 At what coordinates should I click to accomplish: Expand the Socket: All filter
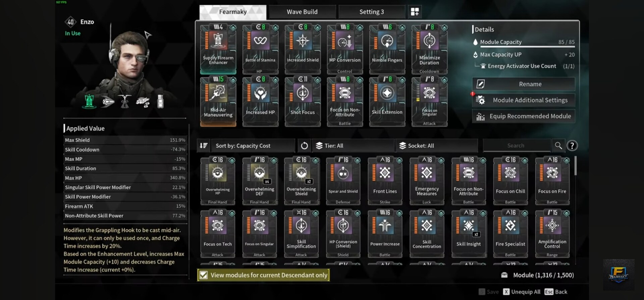[437, 145]
